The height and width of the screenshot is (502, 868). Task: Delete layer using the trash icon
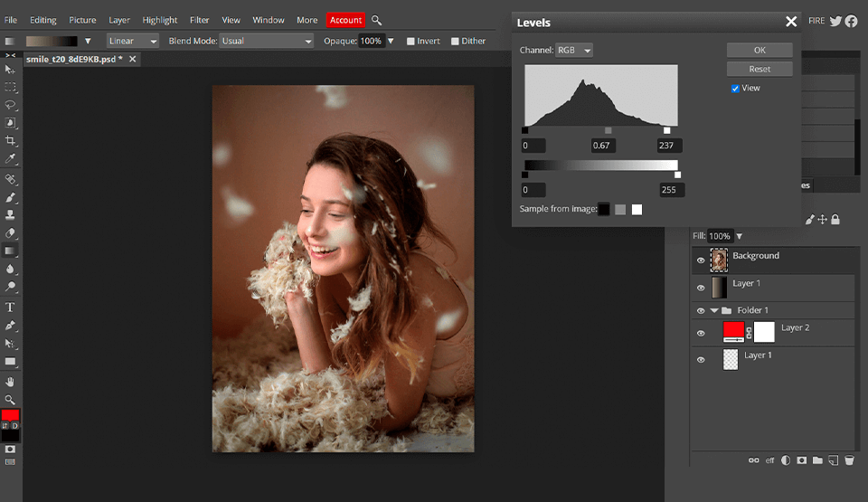pos(849,460)
